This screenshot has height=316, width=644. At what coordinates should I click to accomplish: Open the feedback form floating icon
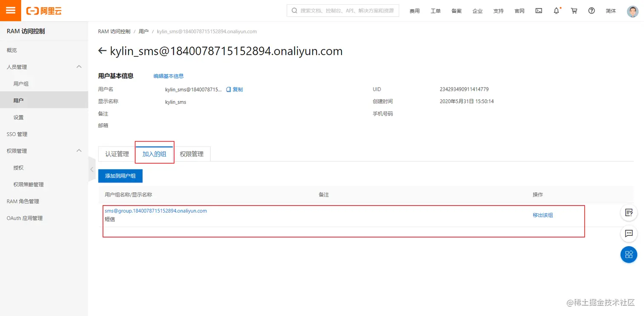(629, 212)
